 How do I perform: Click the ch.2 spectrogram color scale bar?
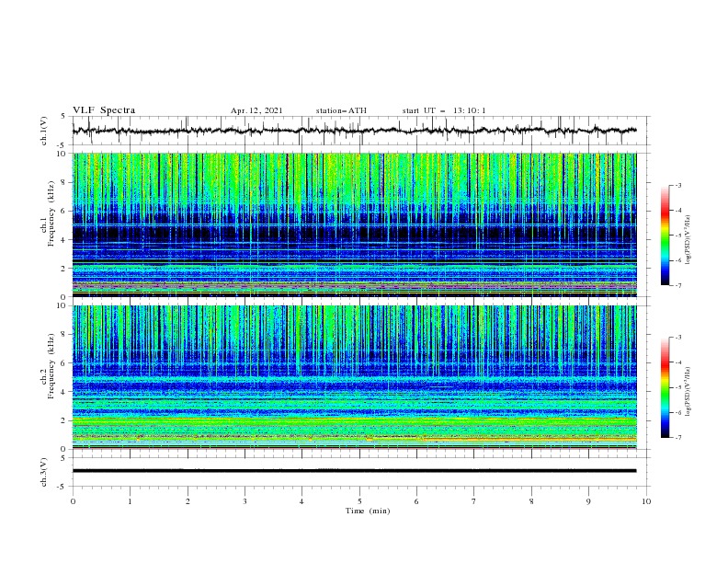point(665,387)
